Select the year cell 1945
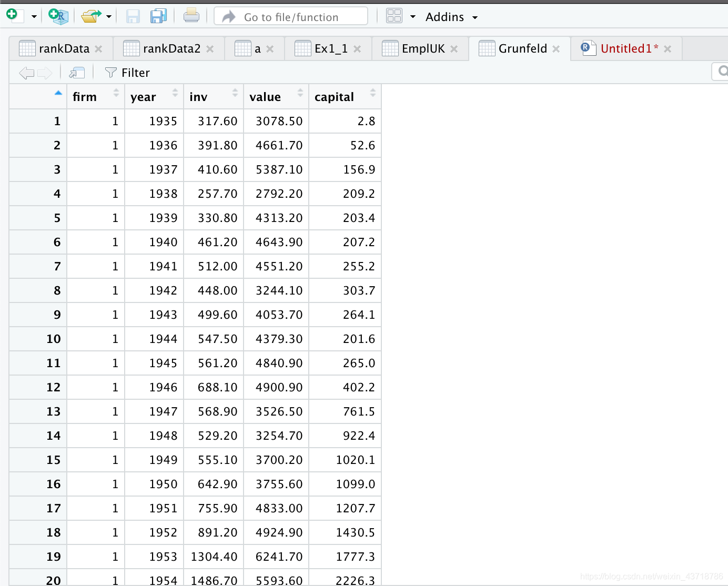 (x=154, y=363)
